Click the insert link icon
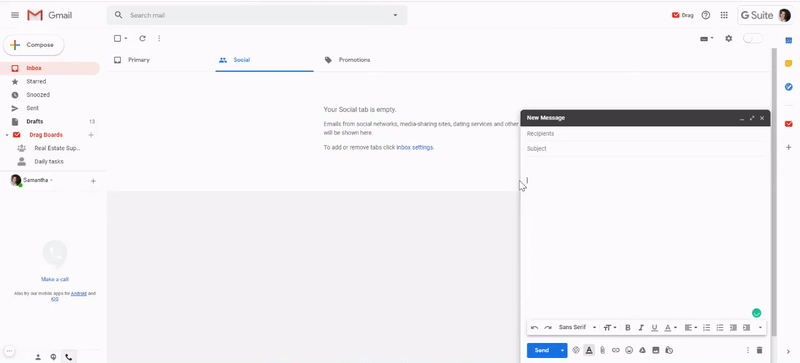 pyautogui.click(x=616, y=350)
